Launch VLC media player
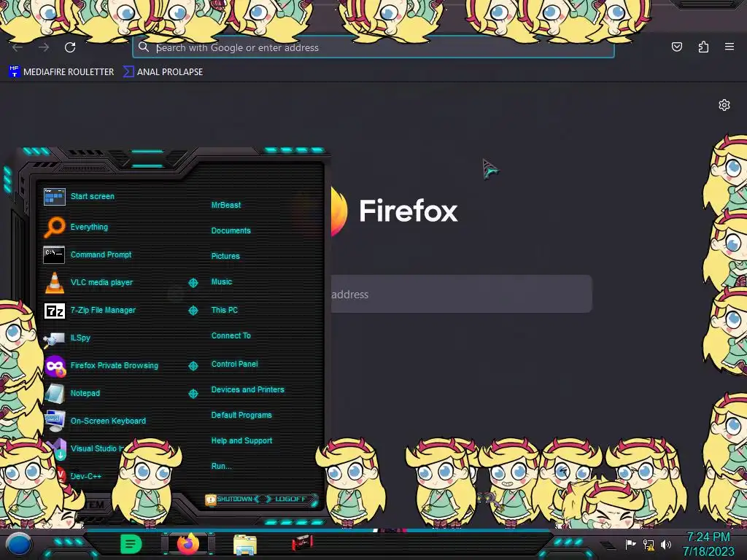 101,282
